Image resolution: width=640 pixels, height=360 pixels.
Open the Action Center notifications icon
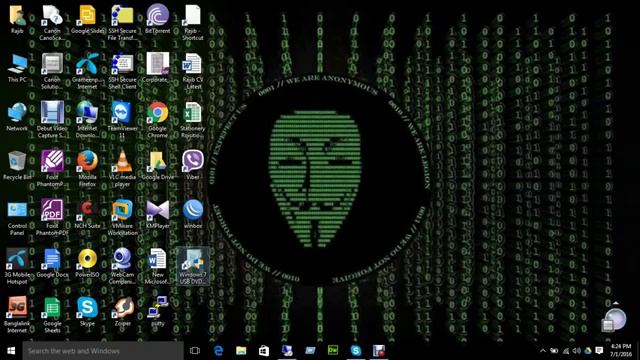coord(599,351)
